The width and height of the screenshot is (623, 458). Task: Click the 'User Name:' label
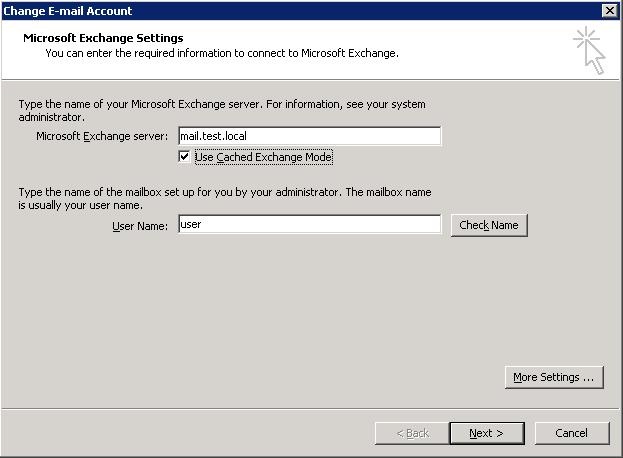[x=140, y=226]
